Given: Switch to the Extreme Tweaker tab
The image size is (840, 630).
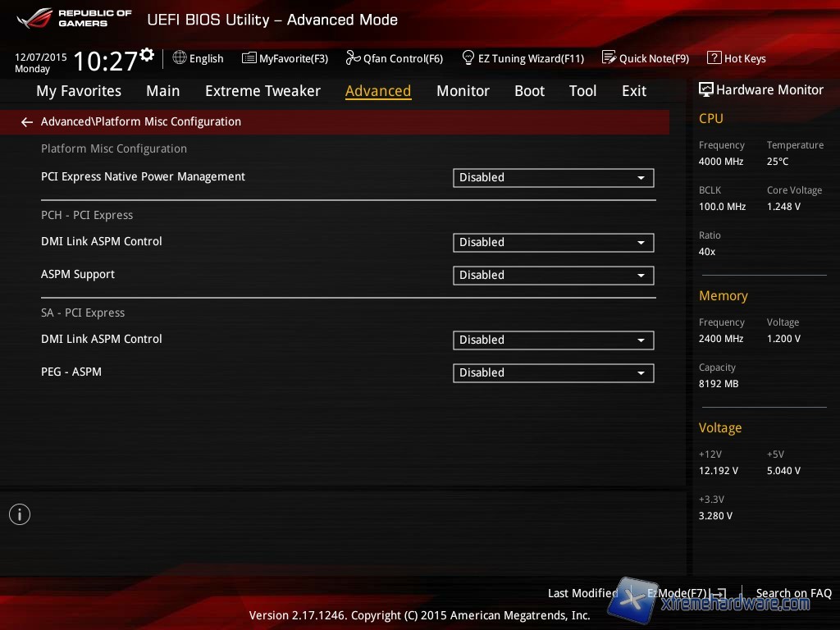Looking at the screenshot, I should [262, 91].
